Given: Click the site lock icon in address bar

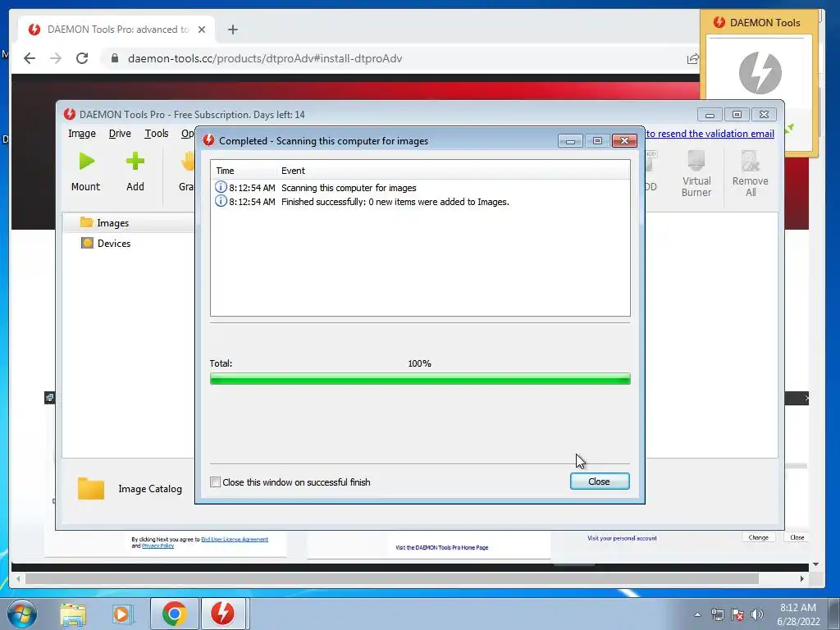Looking at the screenshot, I should pyautogui.click(x=115, y=58).
